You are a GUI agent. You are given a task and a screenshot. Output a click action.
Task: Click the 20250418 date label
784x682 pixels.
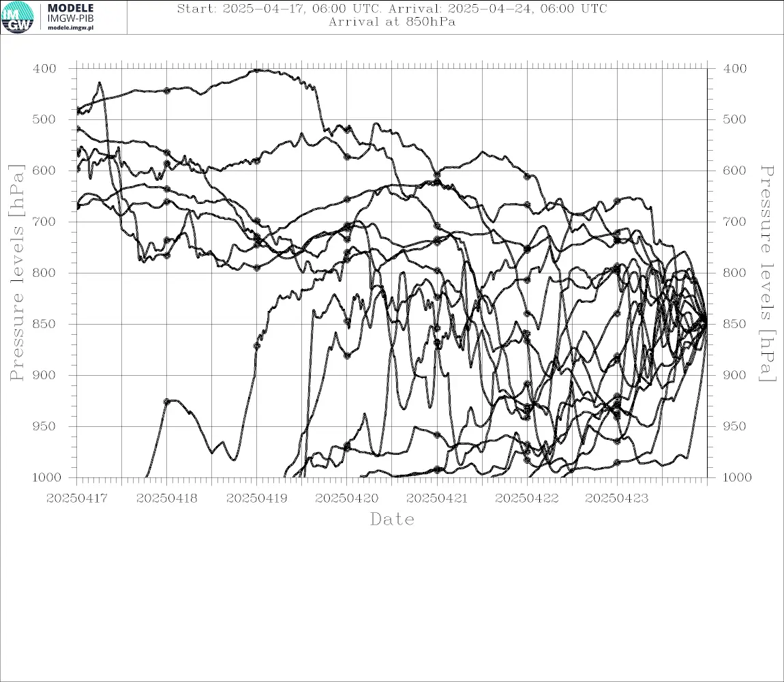pyautogui.click(x=167, y=499)
